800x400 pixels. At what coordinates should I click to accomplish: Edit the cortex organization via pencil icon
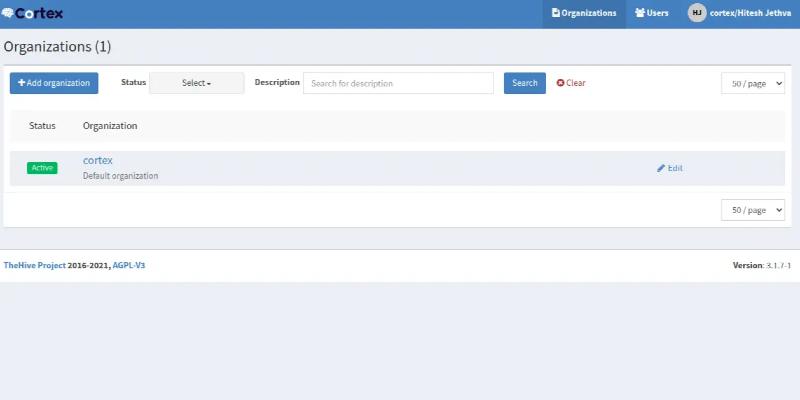point(661,168)
